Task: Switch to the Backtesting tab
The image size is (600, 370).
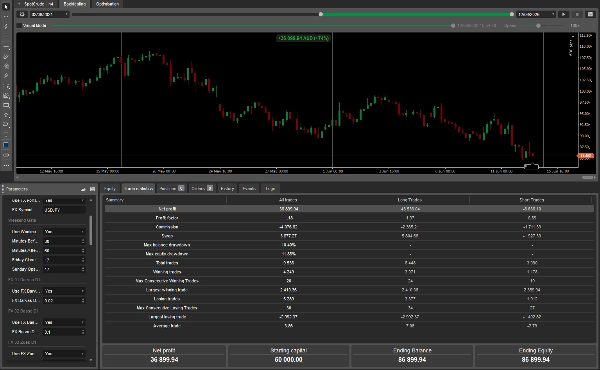Action: point(75,4)
